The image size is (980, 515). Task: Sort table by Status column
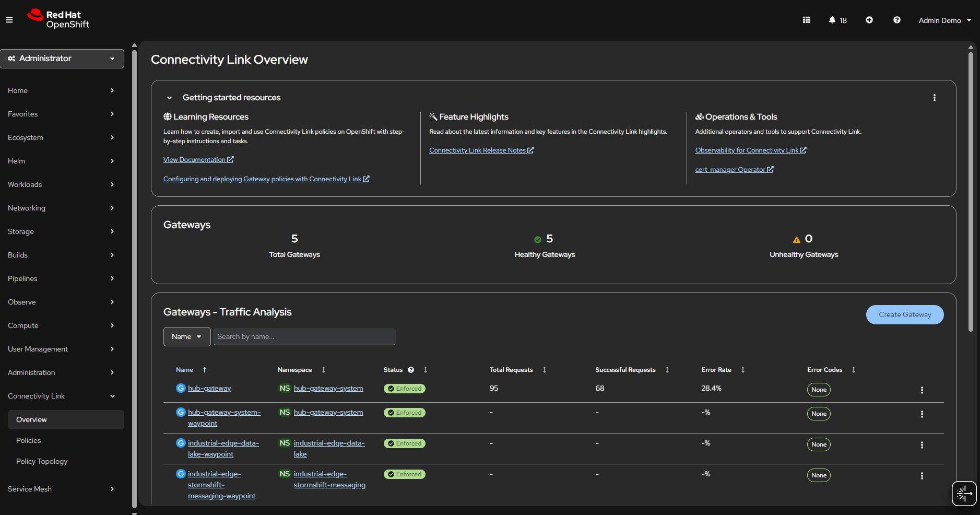click(426, 370)
